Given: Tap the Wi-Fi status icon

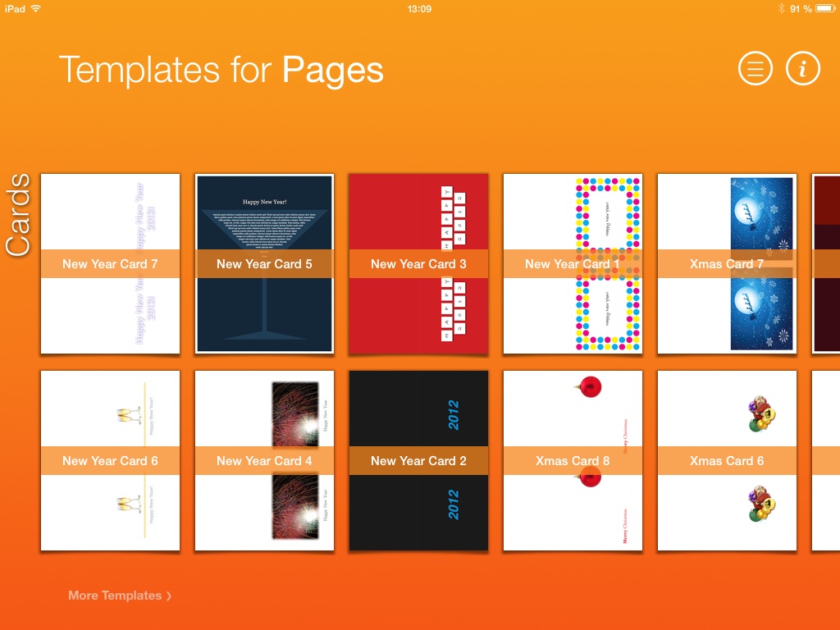Looking at the screenshot, I should pyautogui.click(x=35, y=8).
